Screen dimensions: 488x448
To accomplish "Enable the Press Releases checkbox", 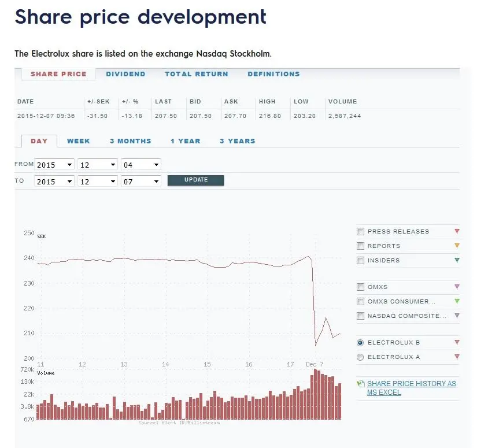I will point(360,231).
